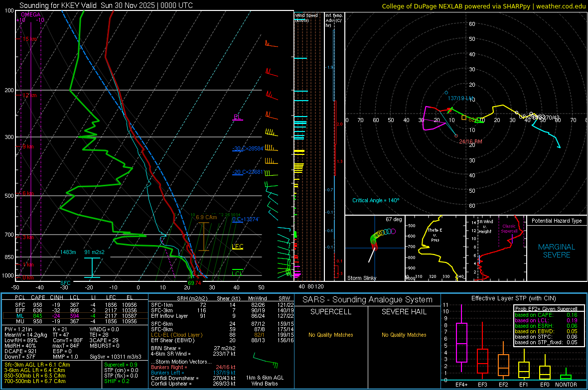Image resolution: width=588 pixels, height=390 pixels.
Task: Click the 67 deg slinky tilt value
Action: click(394, 219)
